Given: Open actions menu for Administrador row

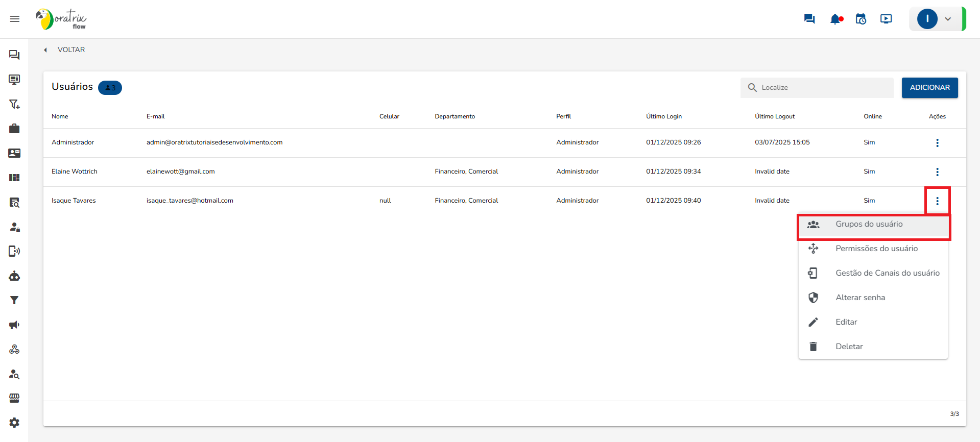Looking at the screenshot, I should (x=937, y=143).
